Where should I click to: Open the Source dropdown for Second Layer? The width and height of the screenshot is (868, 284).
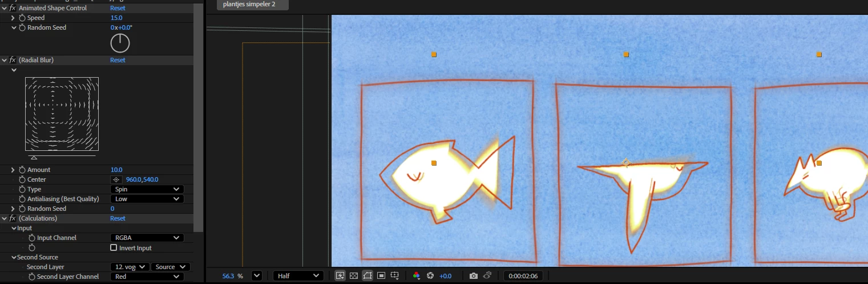171,267
